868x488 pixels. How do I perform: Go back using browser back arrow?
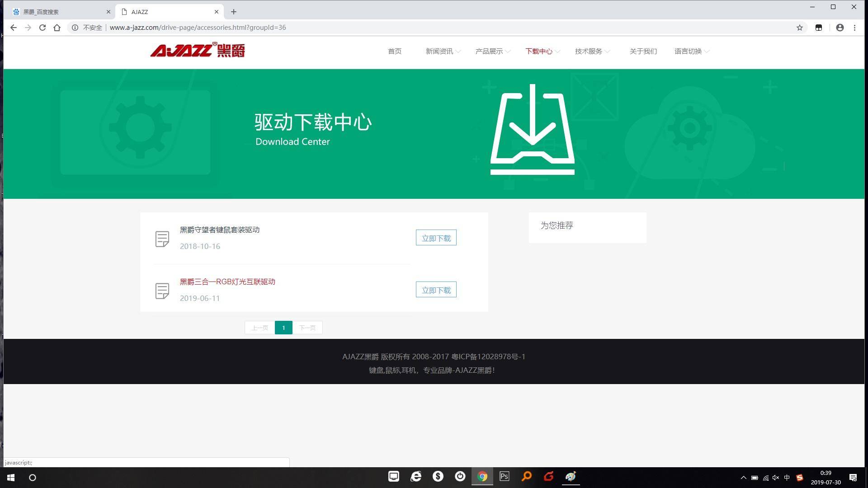(14, 28)
